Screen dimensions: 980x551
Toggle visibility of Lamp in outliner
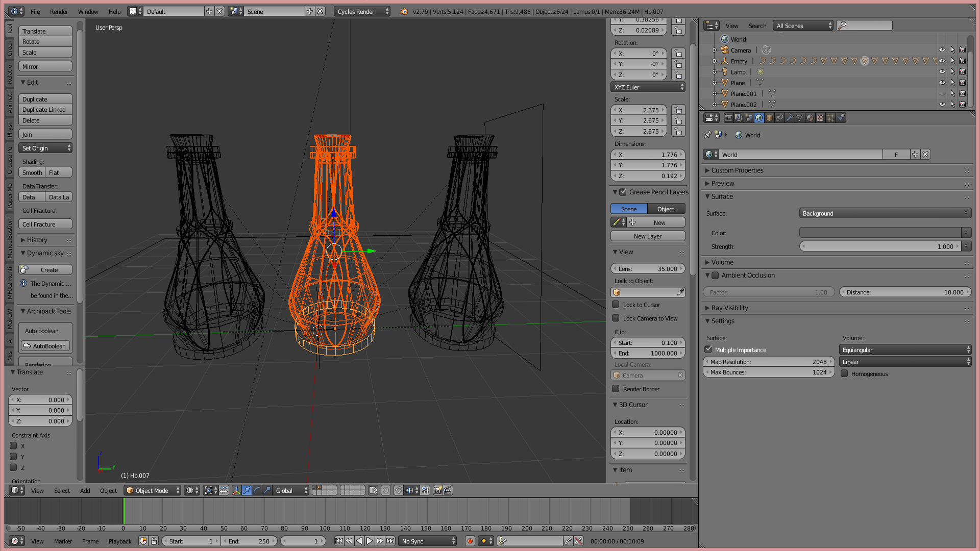(941, 71)
